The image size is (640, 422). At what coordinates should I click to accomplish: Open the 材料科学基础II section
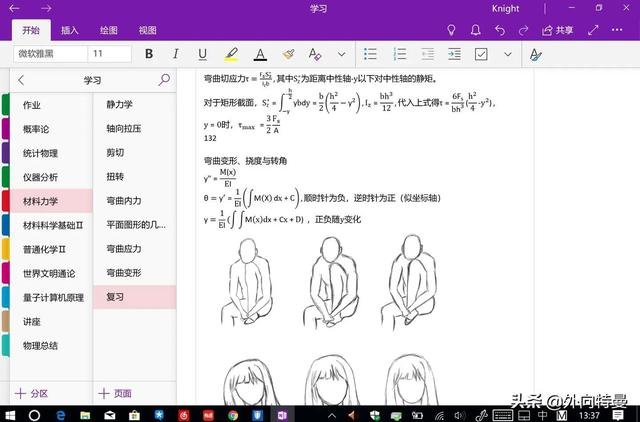(x=51, y=225)
